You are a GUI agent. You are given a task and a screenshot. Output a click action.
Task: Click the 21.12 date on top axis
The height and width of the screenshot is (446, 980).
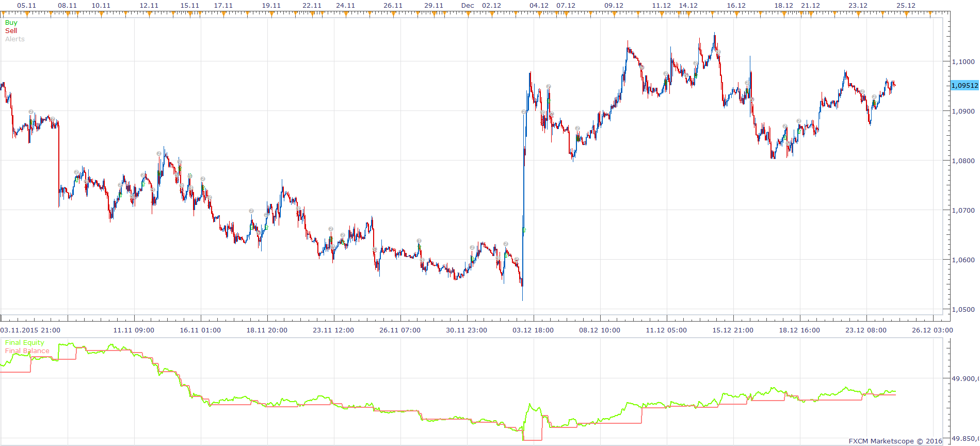click(x=811, y=6)
